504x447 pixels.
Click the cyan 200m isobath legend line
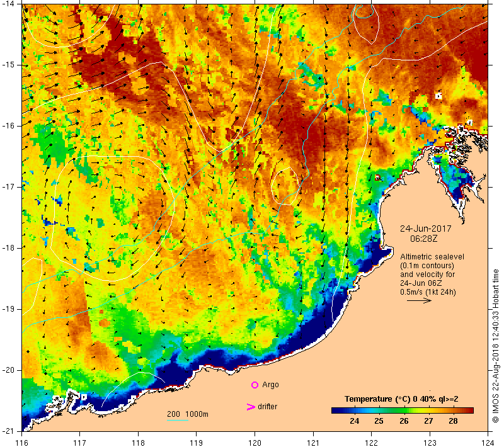pyautogui.click(x=178, y=420)
